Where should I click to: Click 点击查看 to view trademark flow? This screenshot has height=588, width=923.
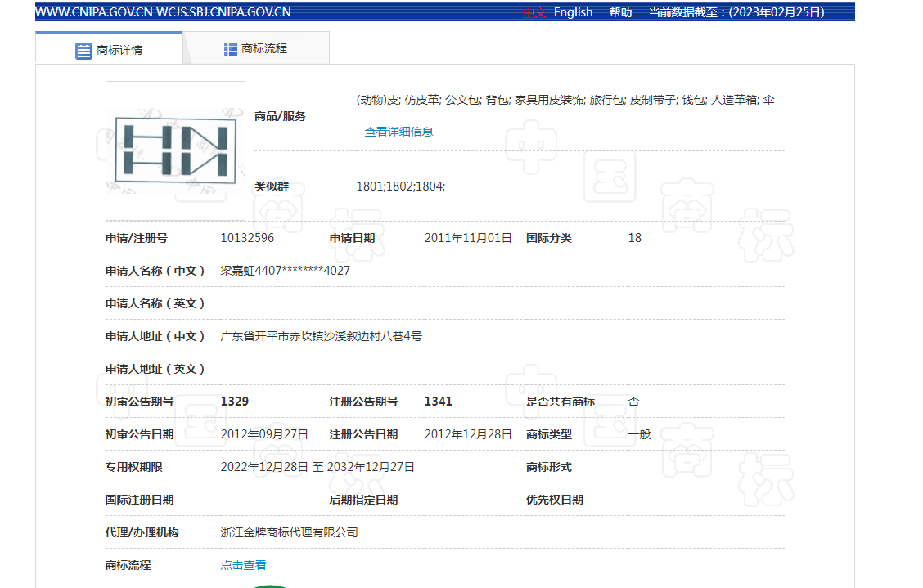click(243, 565)
